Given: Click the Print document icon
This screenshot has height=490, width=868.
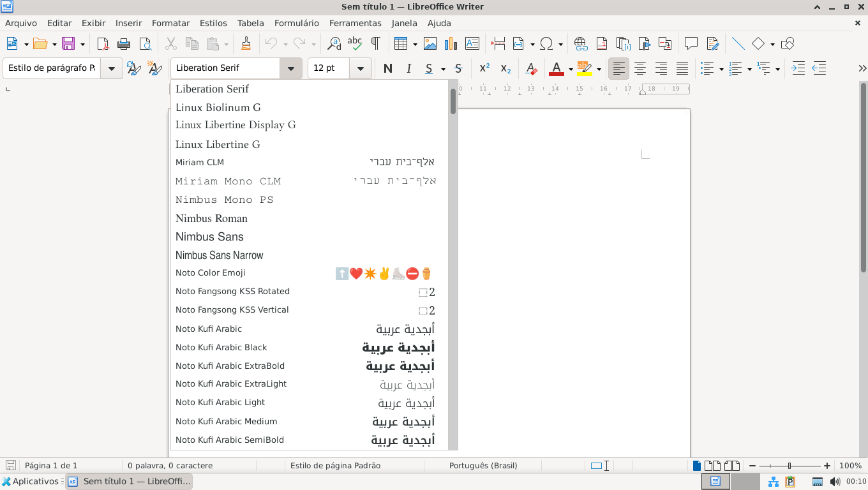Looking at the screenshot, I should pyautogui.click(x=124, y=44).
